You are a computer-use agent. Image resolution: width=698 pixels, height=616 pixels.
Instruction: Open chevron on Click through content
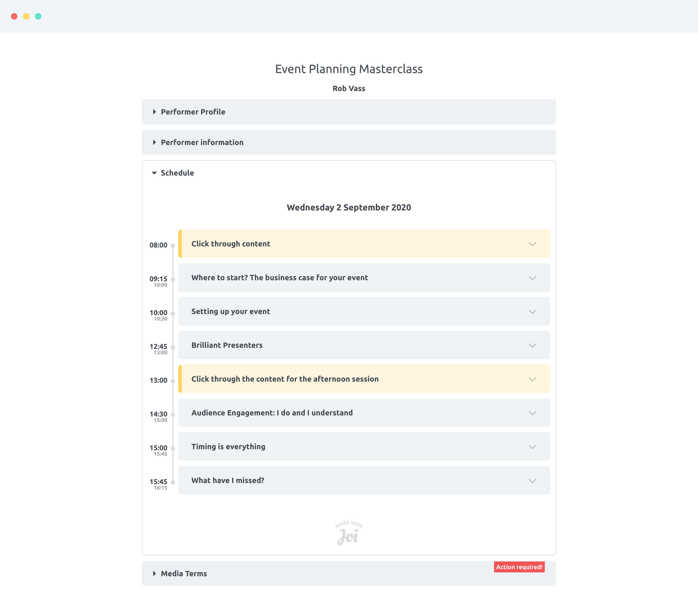pos(532,244)
